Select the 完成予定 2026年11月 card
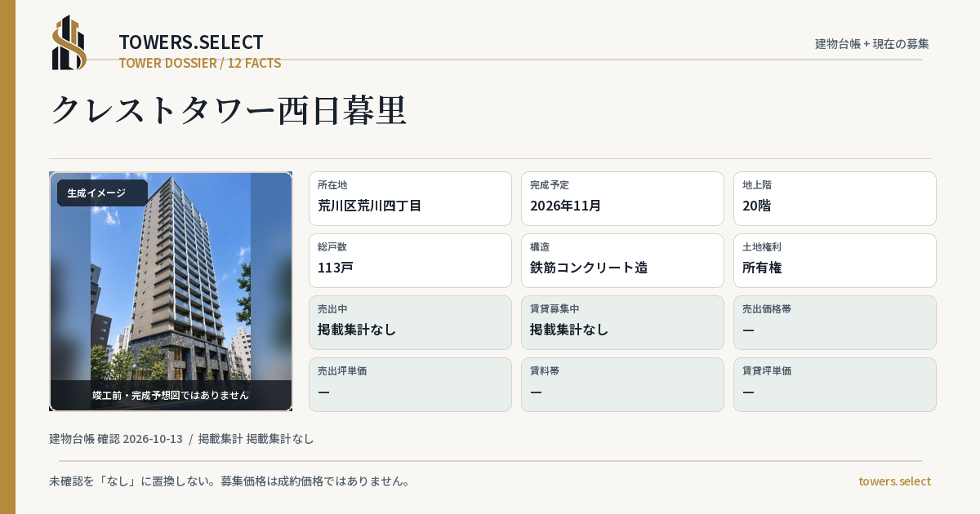Image resolution: width=980 pixels, height=514 pixels. click(622, 198)
